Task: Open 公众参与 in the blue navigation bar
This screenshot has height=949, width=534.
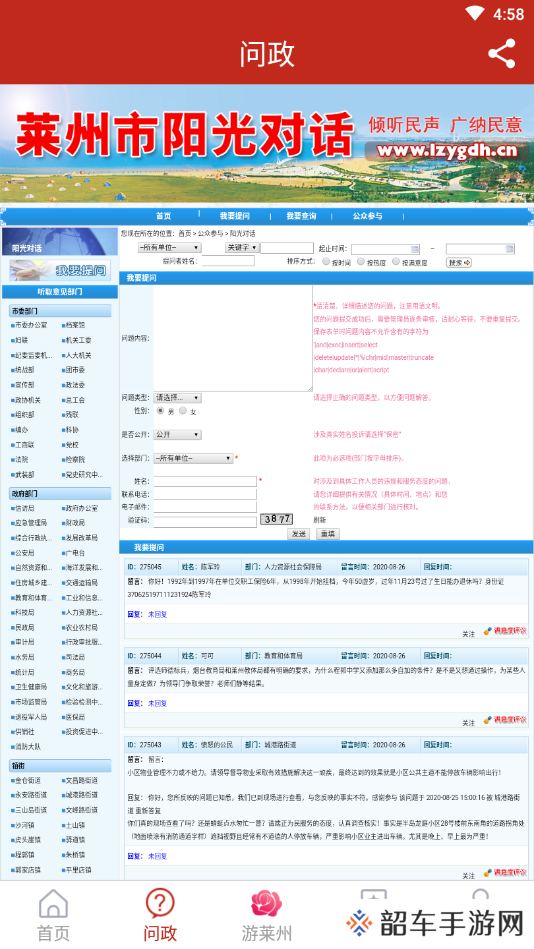Action: pos(368,216)
